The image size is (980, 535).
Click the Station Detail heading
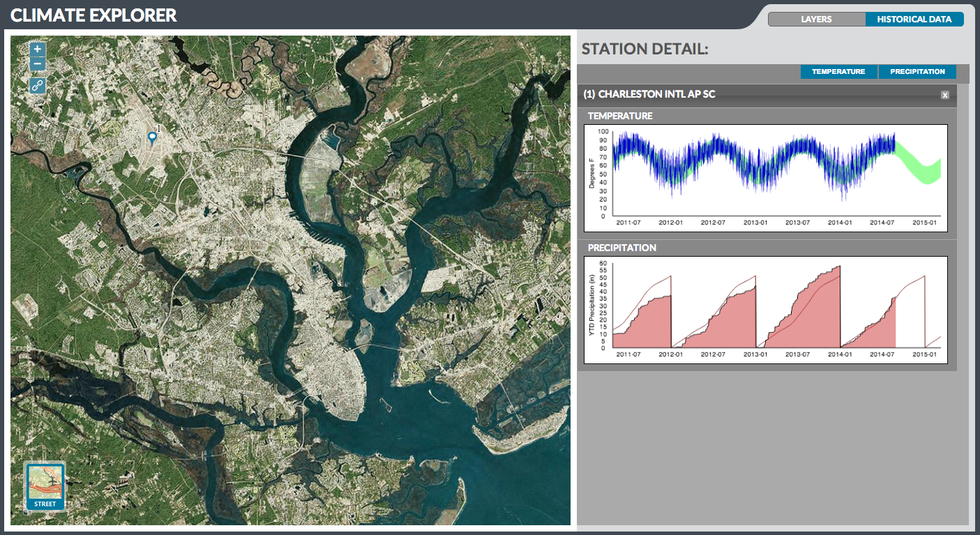[x=645, y=49]
